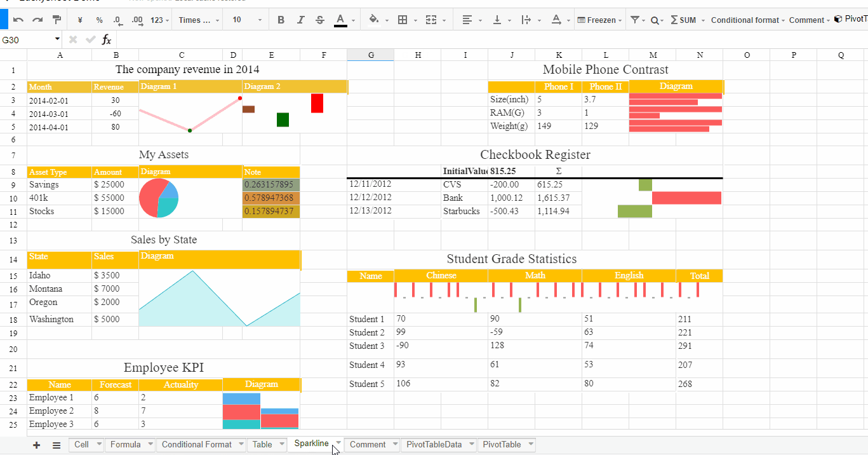Set text rotation
Image resolution: width=868 pixels, height=455 pixels.
click(556, 20)
